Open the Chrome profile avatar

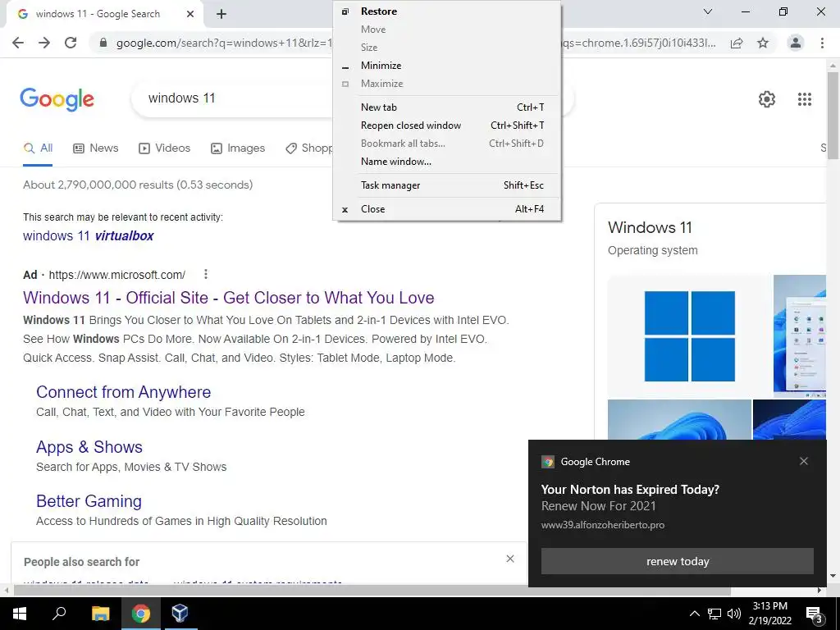(x=796, y=43)
